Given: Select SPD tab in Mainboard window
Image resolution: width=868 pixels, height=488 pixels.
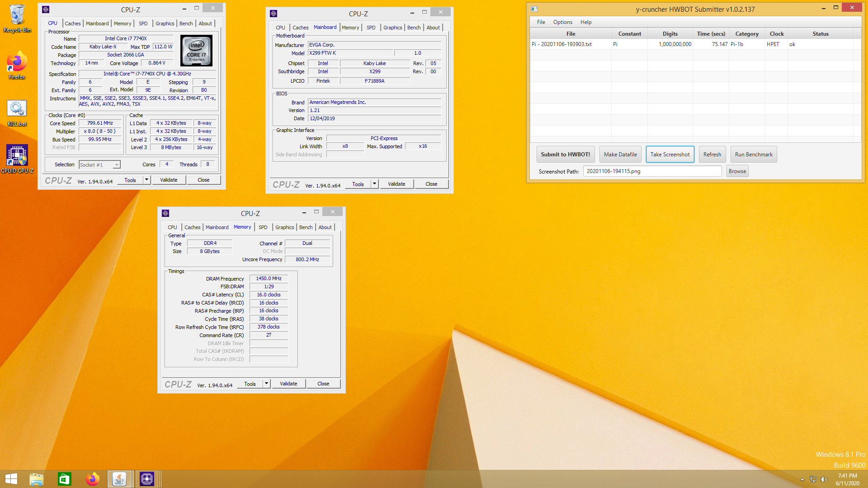Looking at the screenshot, I should pos(371,28).
